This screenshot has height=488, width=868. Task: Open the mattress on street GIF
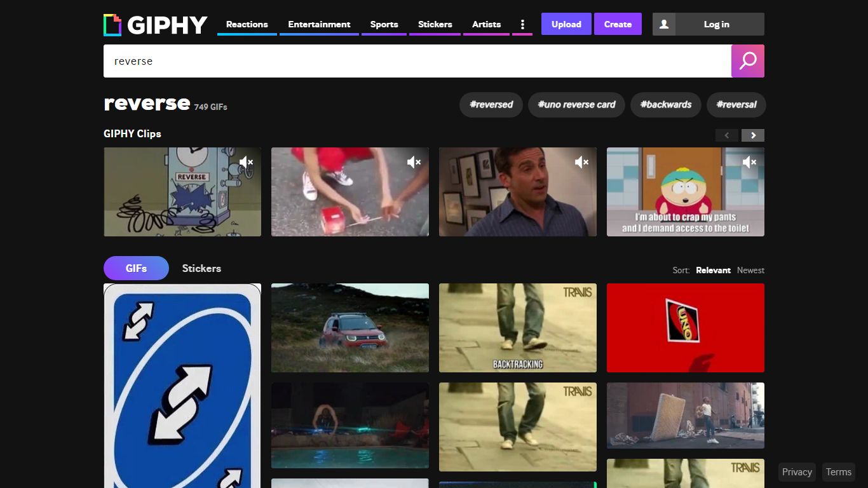click(x=686, y=416)
